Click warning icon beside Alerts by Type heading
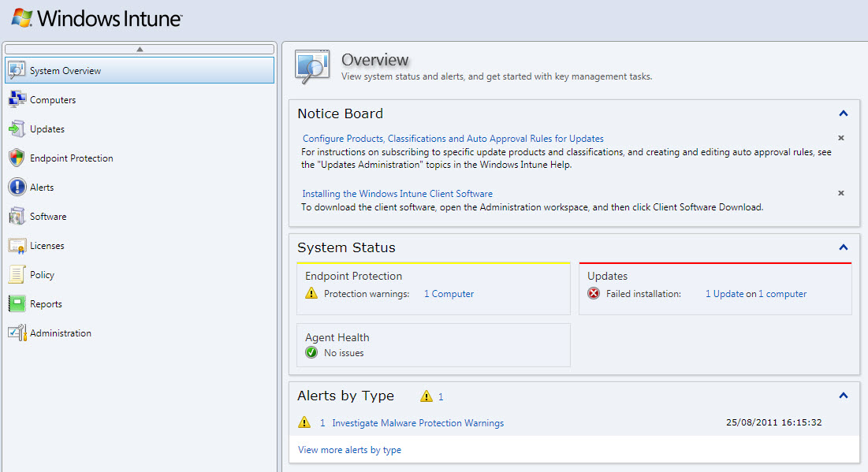The height and width of the screenshot is (472, 868). pos(427,396)
